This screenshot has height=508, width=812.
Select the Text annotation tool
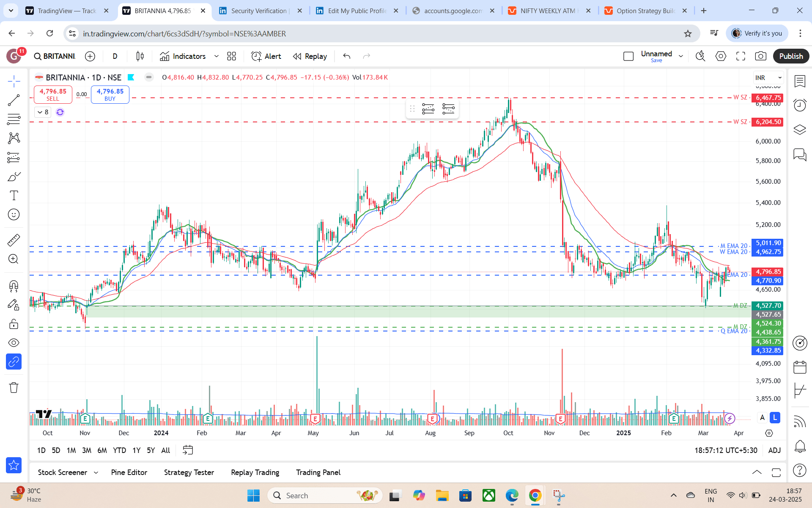(x=14, y=196)
